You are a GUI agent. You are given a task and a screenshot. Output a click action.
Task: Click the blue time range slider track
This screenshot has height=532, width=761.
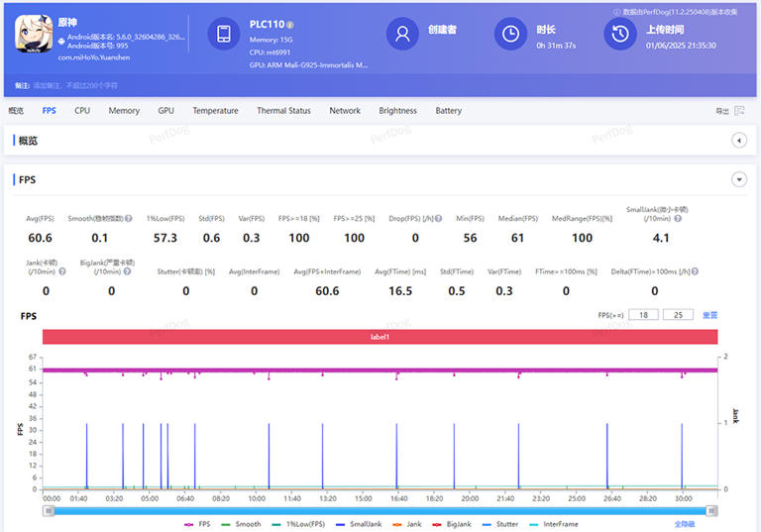pyautogui.click(x=380, y=510)
